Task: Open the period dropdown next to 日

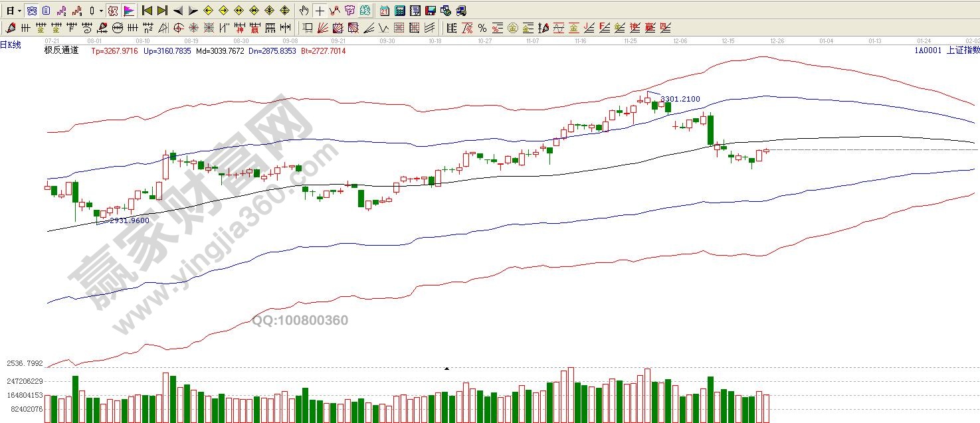Action: click(x=19, y=11)
